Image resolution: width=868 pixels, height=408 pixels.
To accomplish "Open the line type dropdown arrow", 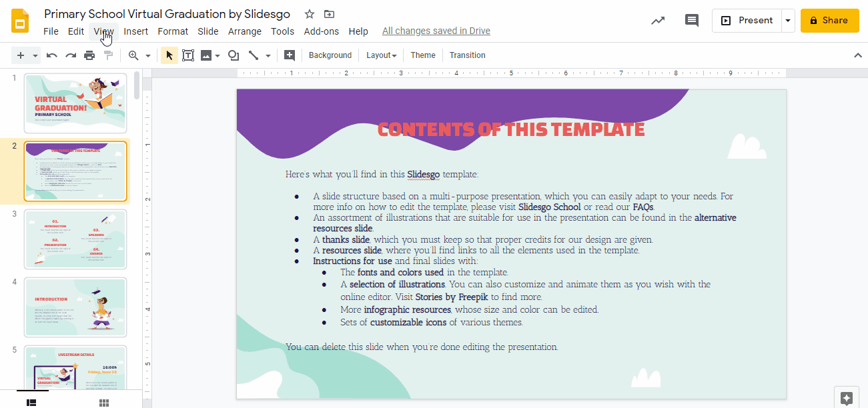I will click(x=268, y=55).
